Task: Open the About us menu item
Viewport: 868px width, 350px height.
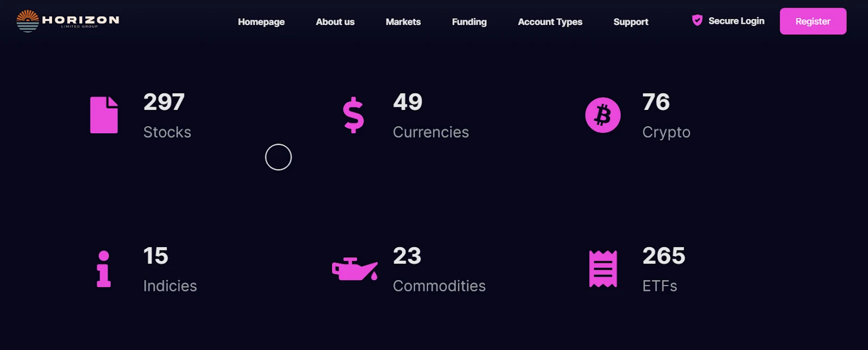Action: (335, 22)
